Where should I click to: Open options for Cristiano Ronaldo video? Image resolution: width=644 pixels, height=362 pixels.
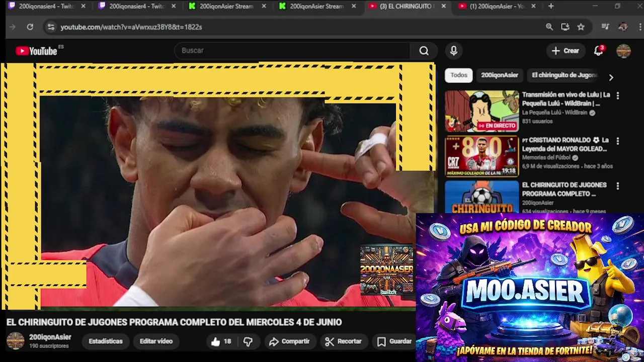618,141
